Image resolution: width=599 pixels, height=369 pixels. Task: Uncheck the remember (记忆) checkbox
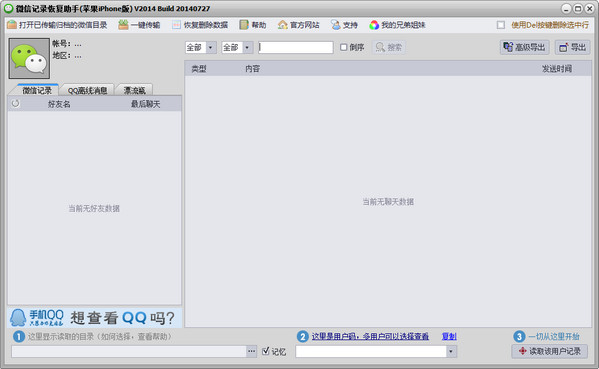(x=266, y=351)
